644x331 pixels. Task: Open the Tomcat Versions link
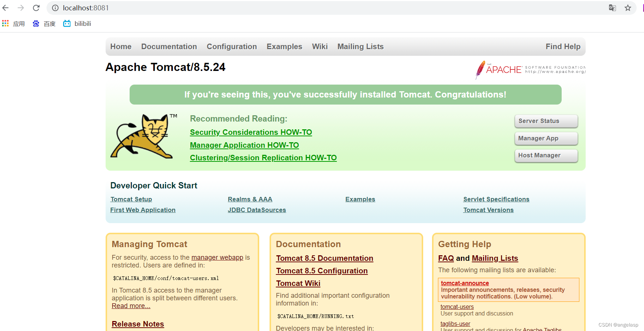coord(489,210)
